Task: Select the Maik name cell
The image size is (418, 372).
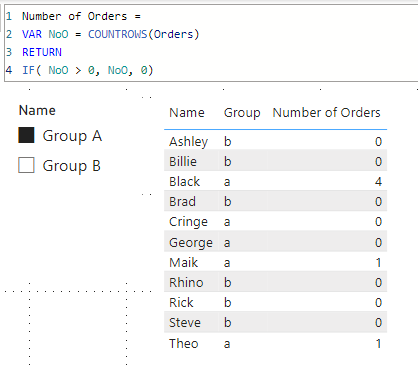Action: click(183, 263)
